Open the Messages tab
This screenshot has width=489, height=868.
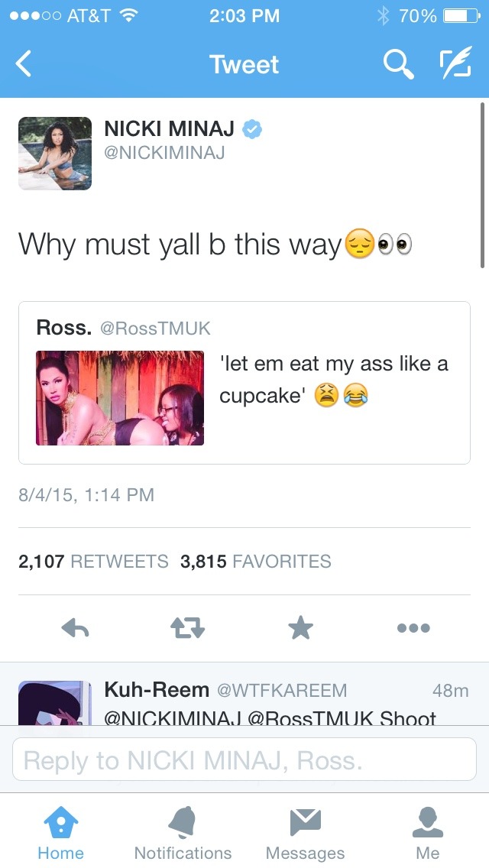pos(305,833)
